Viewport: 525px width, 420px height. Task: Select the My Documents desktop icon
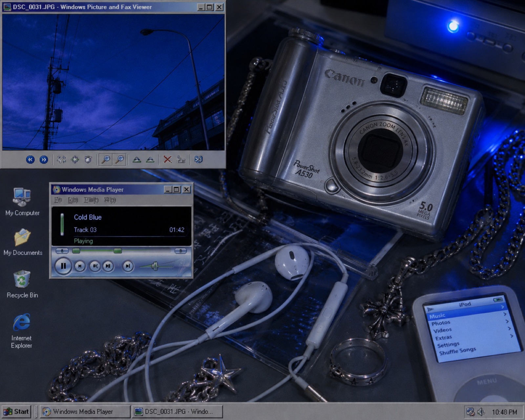[23, 242]
